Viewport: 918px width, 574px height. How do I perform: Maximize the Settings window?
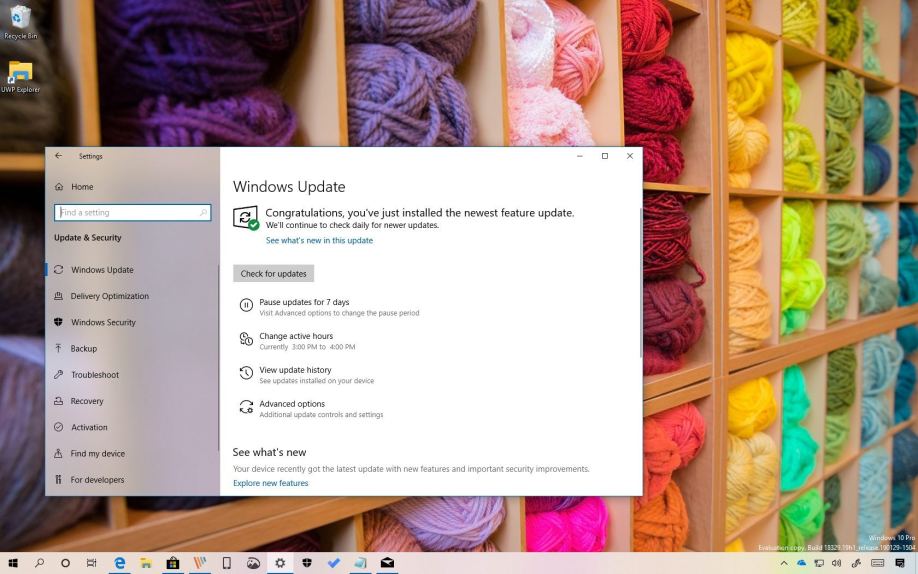pyautogui.click(x=605, y=156)
